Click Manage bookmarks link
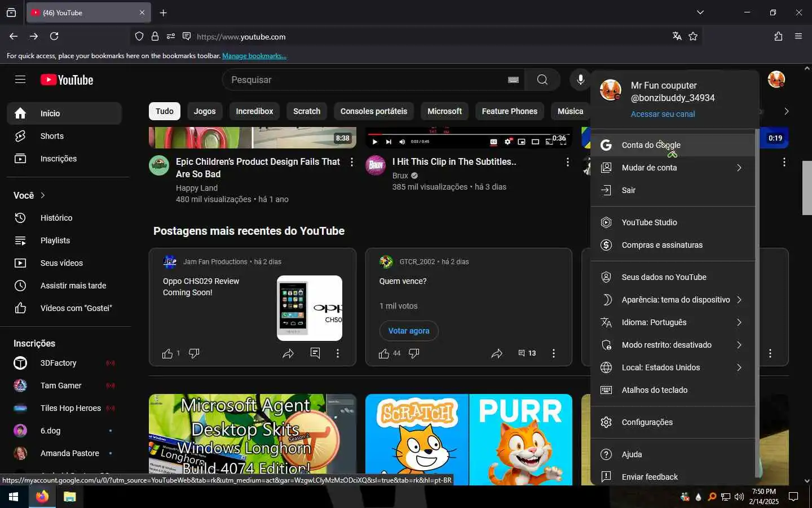Viewport: 812px width, 508px height. (x=254, y=56)
